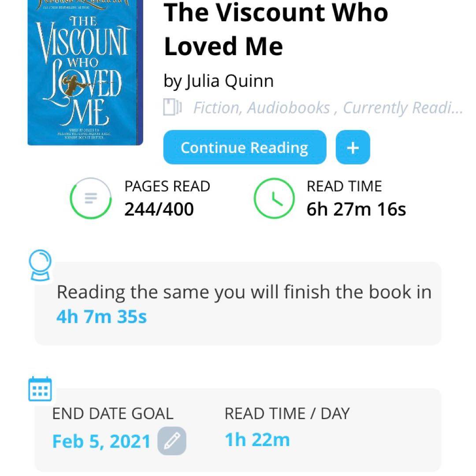Tap the shelves list starting with Fiction

coord(328,108)
